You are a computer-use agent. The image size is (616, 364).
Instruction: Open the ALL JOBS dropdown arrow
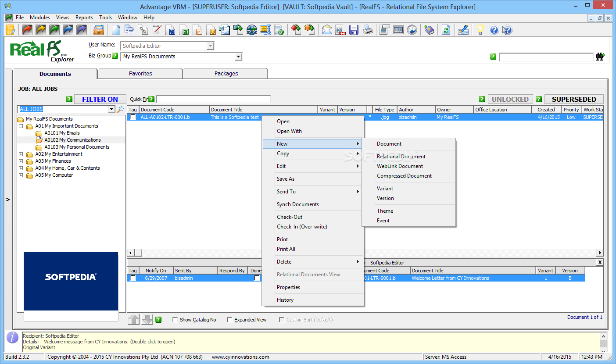pyautogui.click(x=112, y=109)
